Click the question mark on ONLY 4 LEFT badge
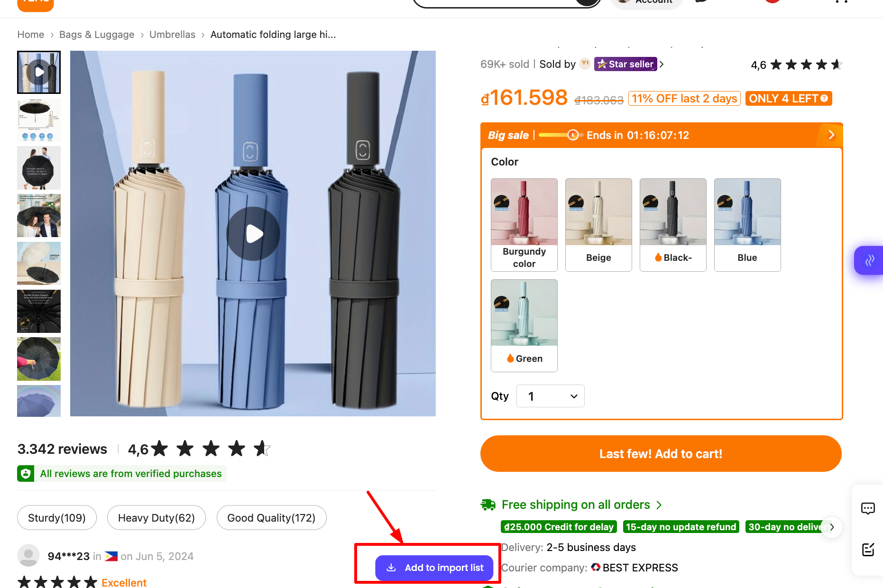 pyautogui.click(x=824, y=98)
